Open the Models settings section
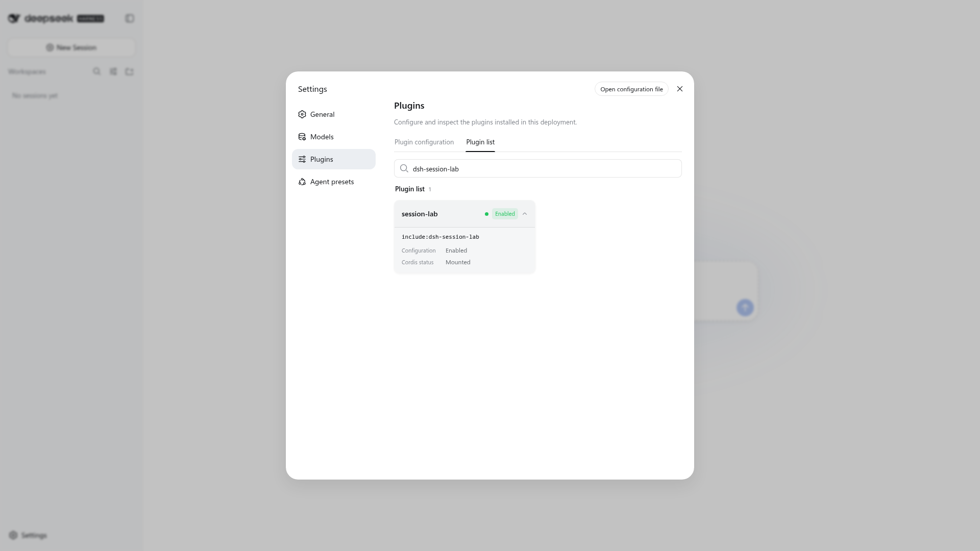This screenshot has height=551, width=980. (334, 137)
